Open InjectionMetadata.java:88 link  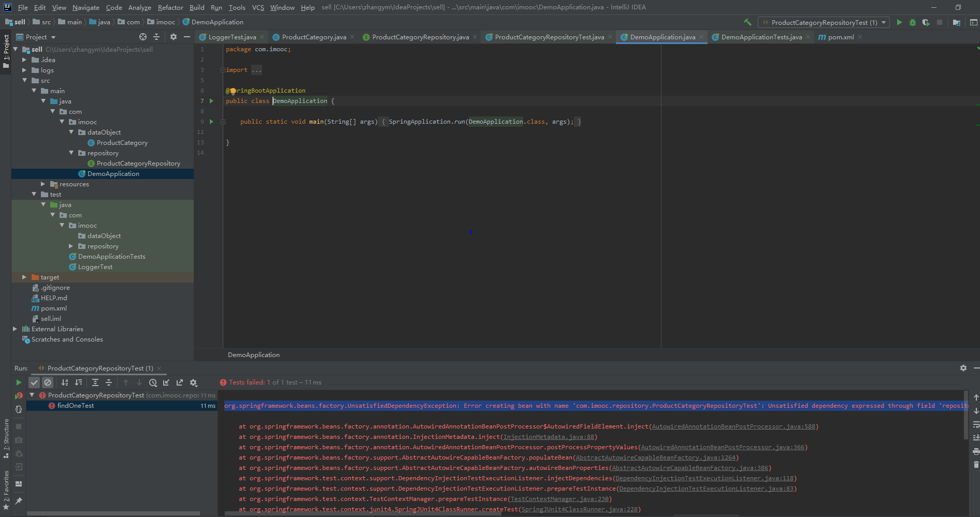click(549, 437)
